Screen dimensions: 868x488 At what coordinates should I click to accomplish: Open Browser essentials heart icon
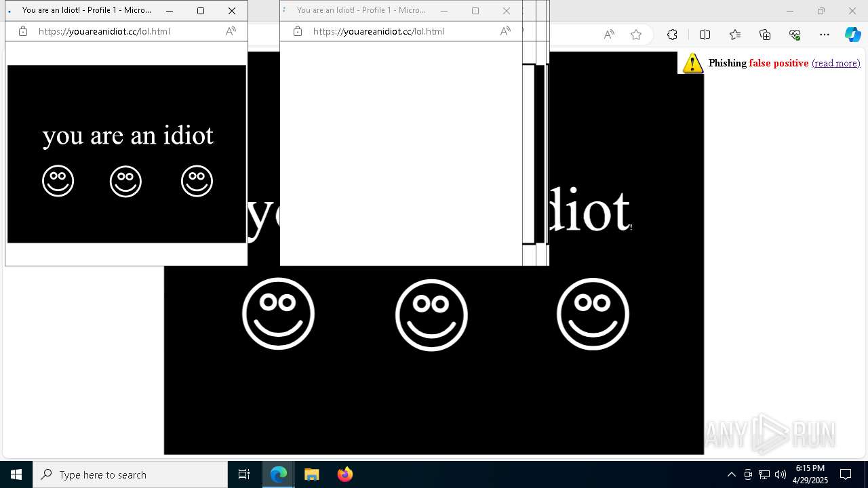tap(795, 35)
